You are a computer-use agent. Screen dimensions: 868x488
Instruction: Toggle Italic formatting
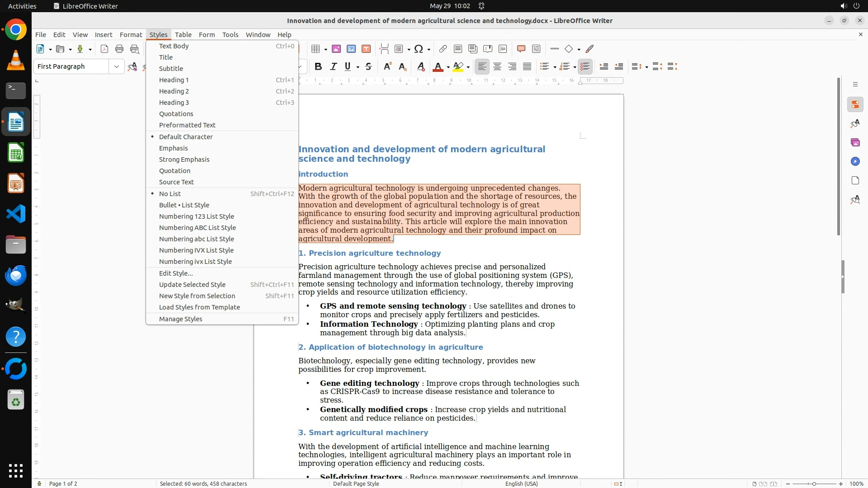pyautogui.click(x=333, y=67)
